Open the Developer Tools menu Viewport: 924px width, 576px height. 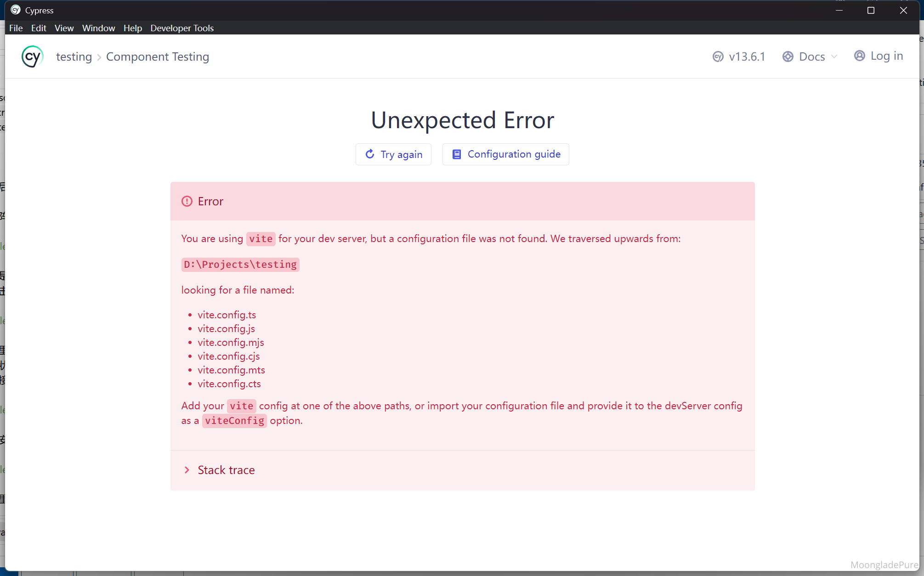pos(182,28)
